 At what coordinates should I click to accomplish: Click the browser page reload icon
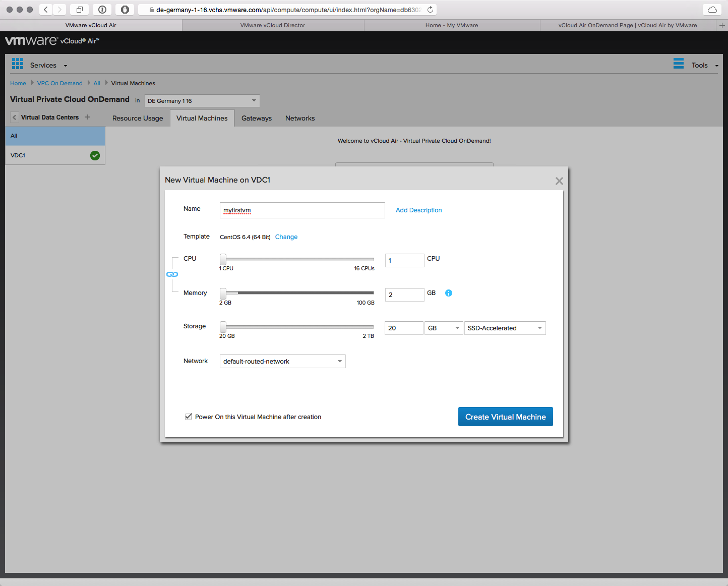pos(430,10)
